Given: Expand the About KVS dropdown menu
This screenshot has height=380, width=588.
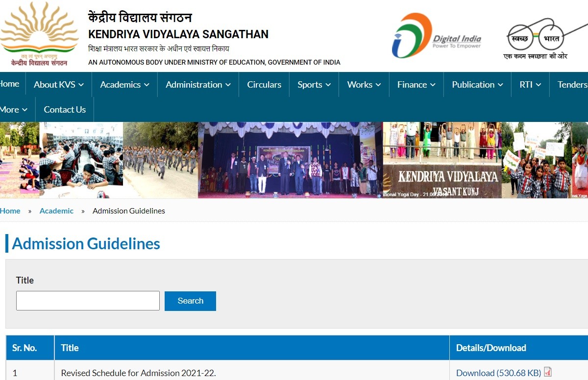Looking at the screenshot, I should [x=58, y=85].
